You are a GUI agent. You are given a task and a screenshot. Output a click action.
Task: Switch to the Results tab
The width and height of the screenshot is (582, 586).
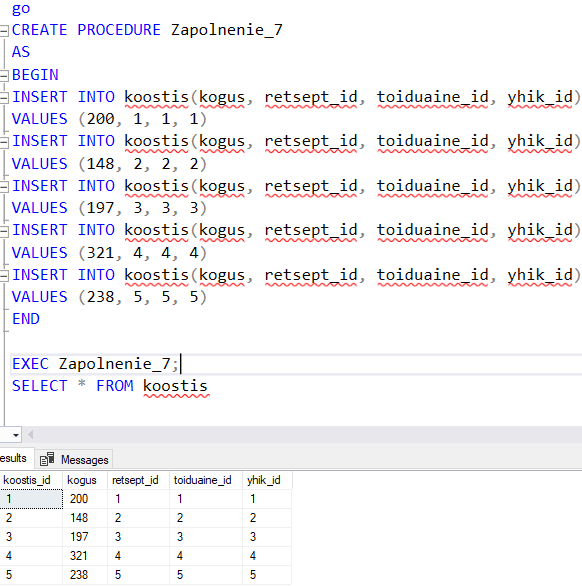click(15, 458)
